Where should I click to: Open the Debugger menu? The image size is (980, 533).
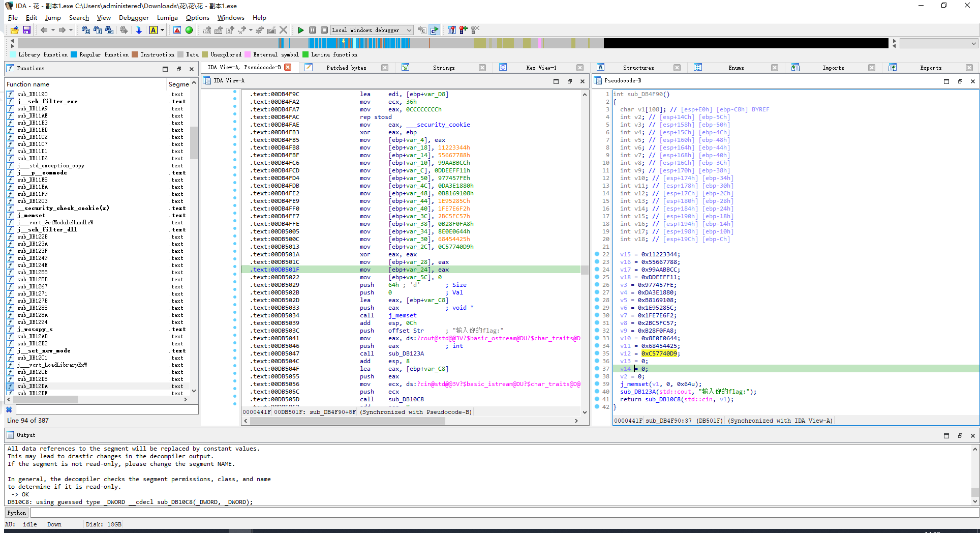pyautogui.click(x=134, y=17)
